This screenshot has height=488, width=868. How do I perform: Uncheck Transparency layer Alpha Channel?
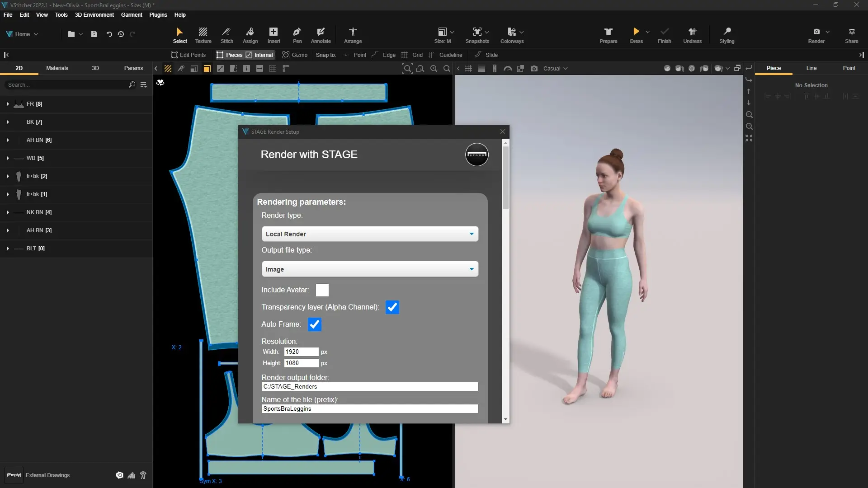[392, 307]
